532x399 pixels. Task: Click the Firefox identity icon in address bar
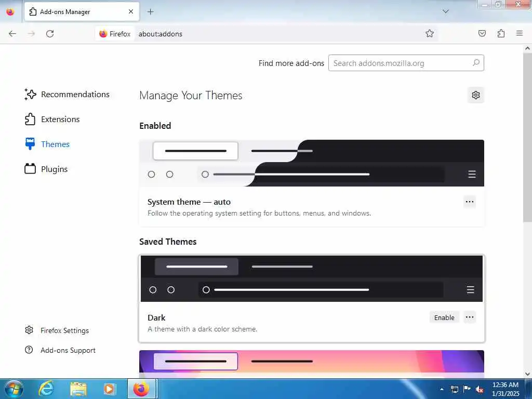(x=115, y=34)
